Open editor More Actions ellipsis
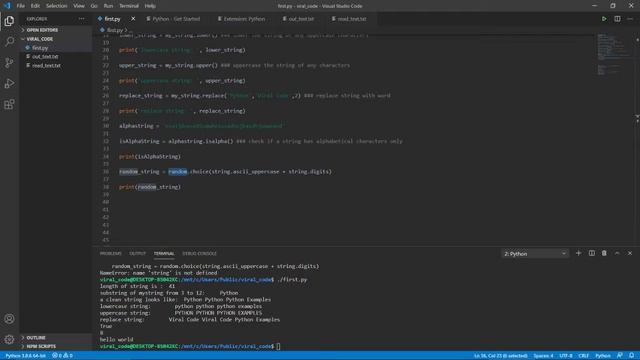Image resolution: width=640 pixels, height=360 pixels. point(630,19)
